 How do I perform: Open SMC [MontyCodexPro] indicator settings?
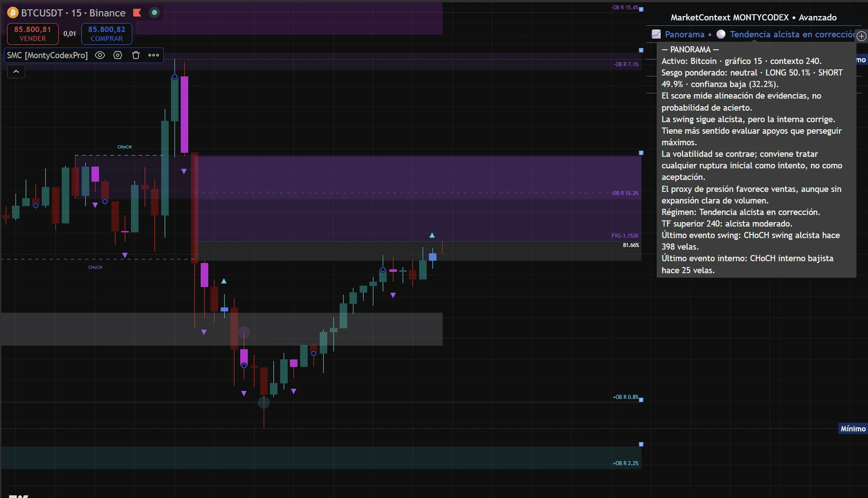(118, 55)
